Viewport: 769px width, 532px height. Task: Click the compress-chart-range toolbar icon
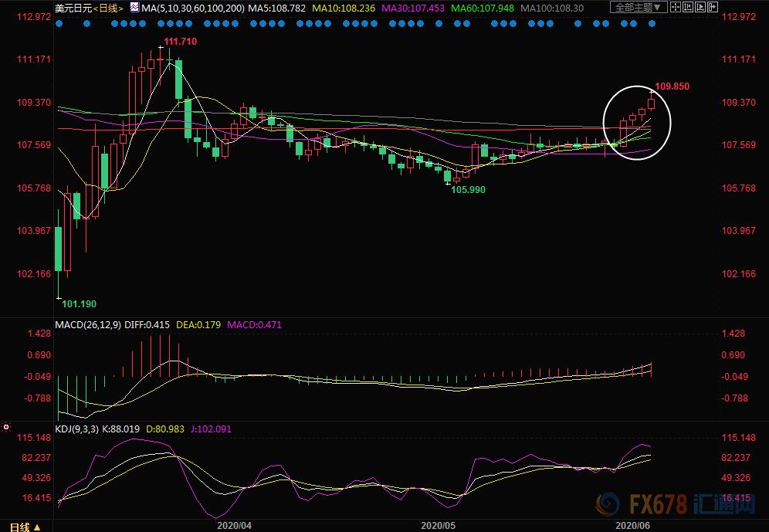[x=688, y=7]
